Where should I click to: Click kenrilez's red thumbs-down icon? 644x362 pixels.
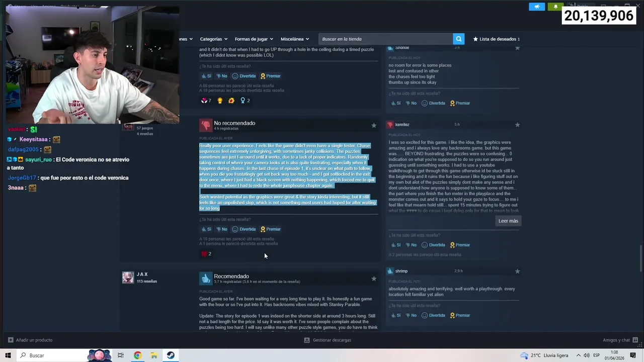390,125
